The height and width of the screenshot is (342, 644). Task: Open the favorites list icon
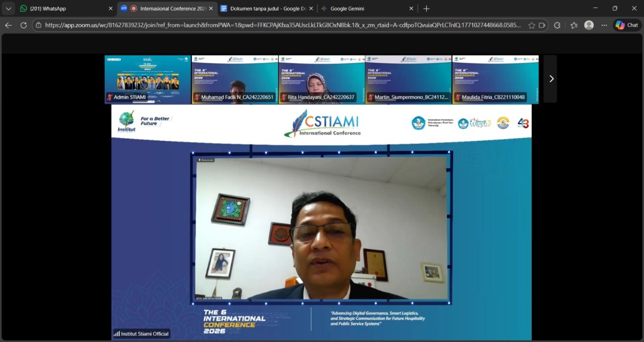tap(573, 25)
